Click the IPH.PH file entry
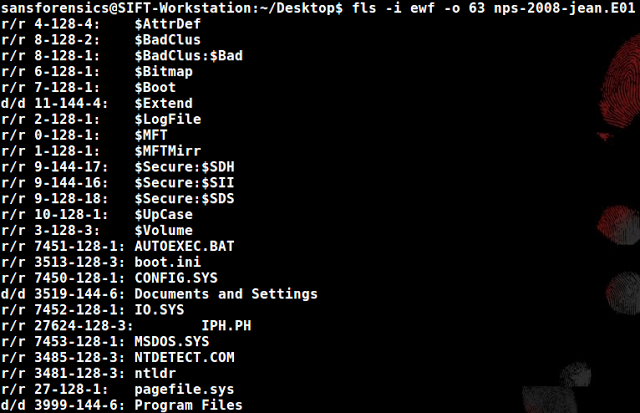Screen dimensions: 640x413 tap(226, 326)
